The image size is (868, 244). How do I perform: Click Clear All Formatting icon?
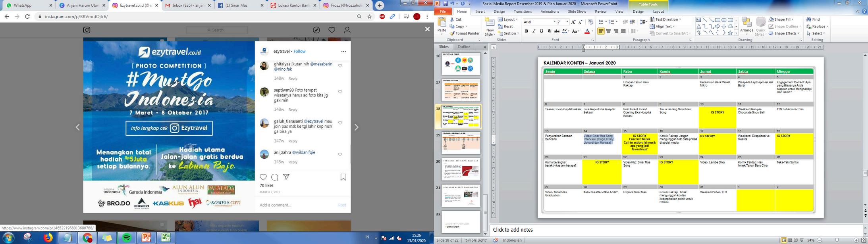590,22
